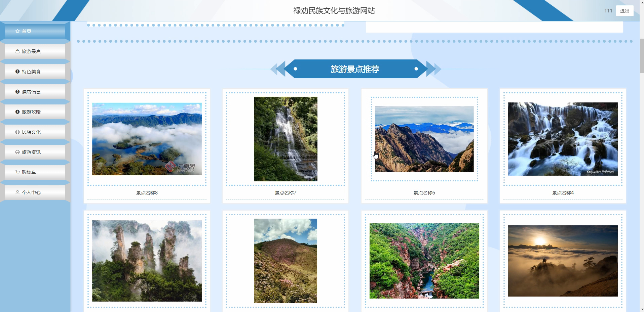Viewport: 644px width, 312px height.
Task: Select 旅游资讯 in the sidebar
Action: pos(35,152)
